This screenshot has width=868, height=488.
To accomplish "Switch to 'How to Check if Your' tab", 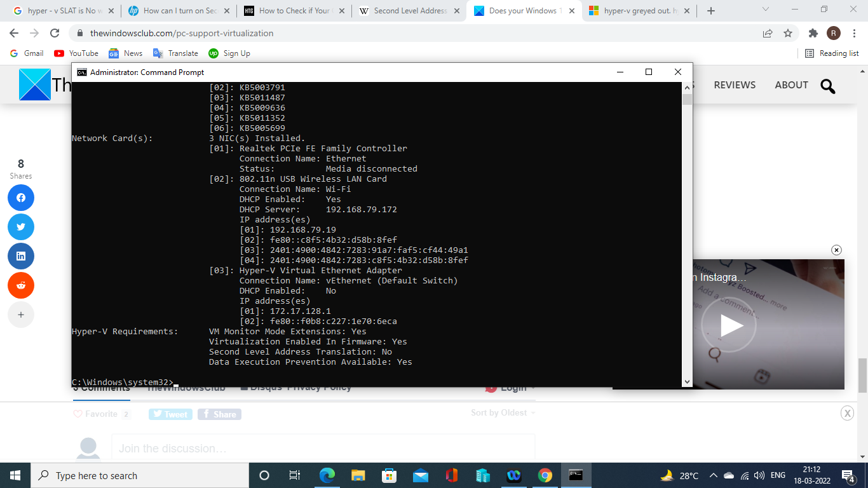I will click(x=294, y=11).
